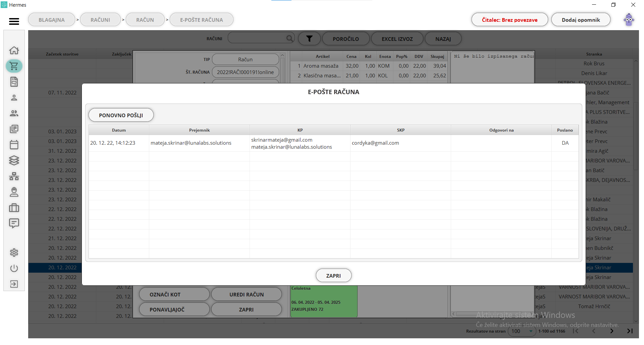Select RAČUN breadcrumb
Screen dimensions: 644x345
(x=145, y=20)
